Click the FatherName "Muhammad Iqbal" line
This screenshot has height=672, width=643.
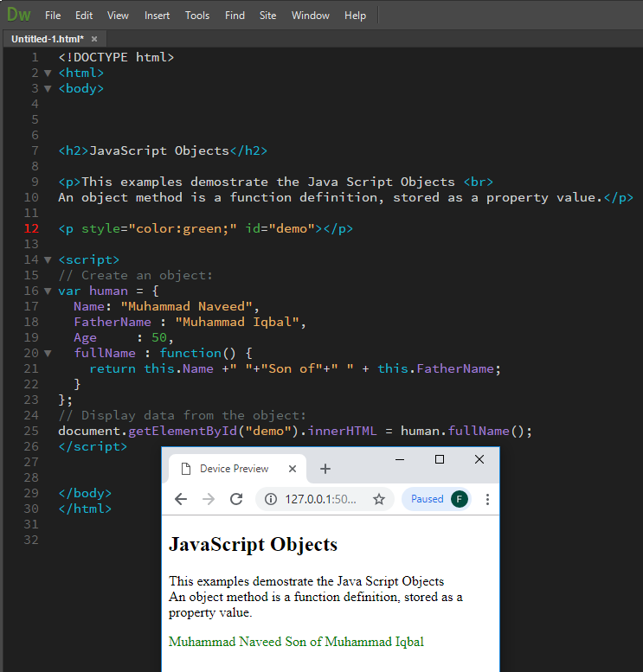[x=190, y=323]
